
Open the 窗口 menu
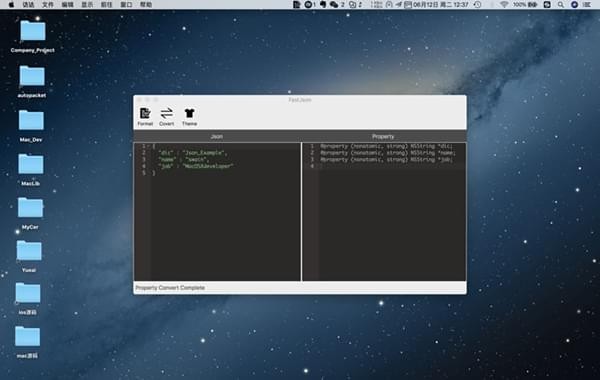(x=126, y=5)
